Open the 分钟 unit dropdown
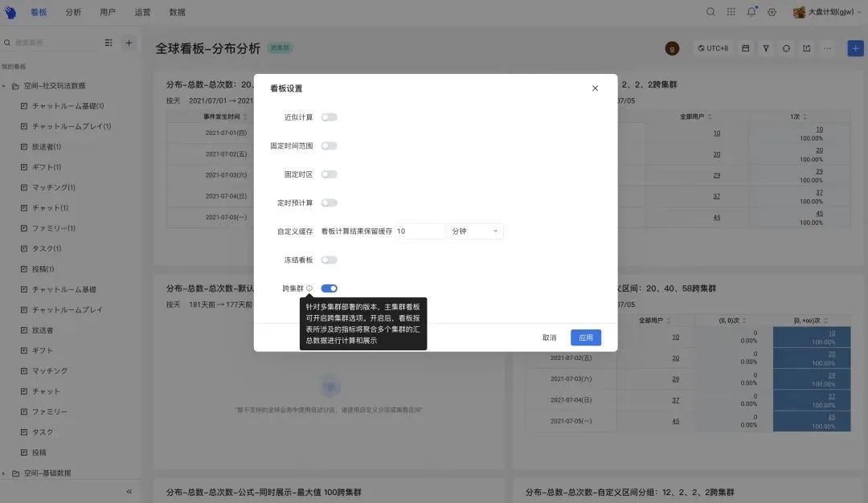868x503 pixels. pyautogui.click(x=475, y=231)
